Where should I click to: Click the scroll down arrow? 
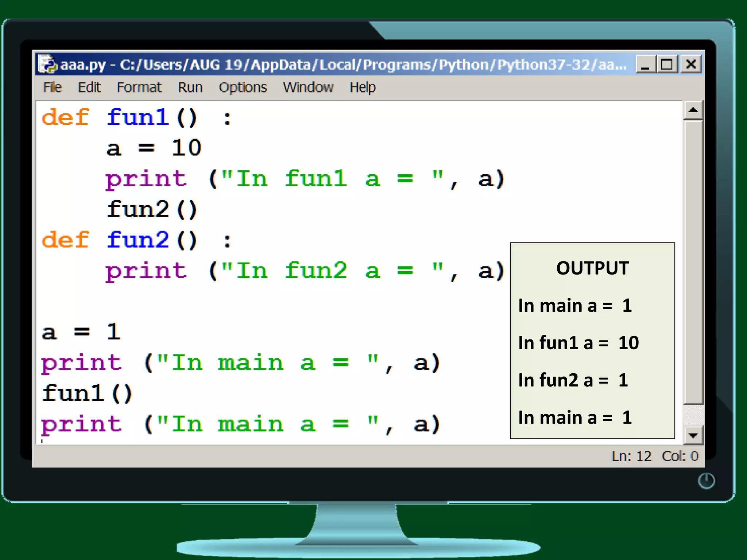pos(693,435)
